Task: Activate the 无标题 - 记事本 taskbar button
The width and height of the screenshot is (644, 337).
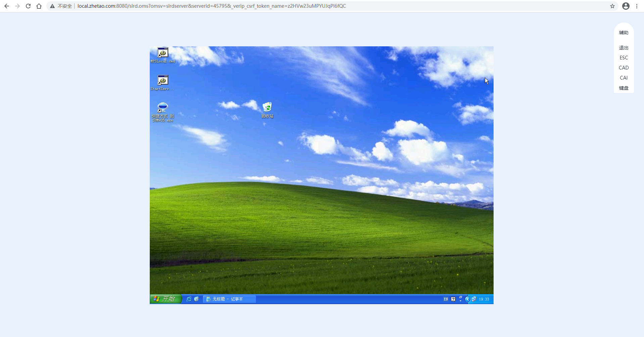Action: (230, 299)
